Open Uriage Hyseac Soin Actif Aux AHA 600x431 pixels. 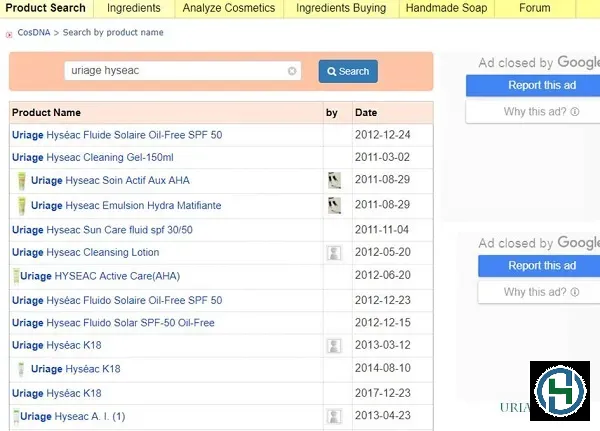coord(110,180)
